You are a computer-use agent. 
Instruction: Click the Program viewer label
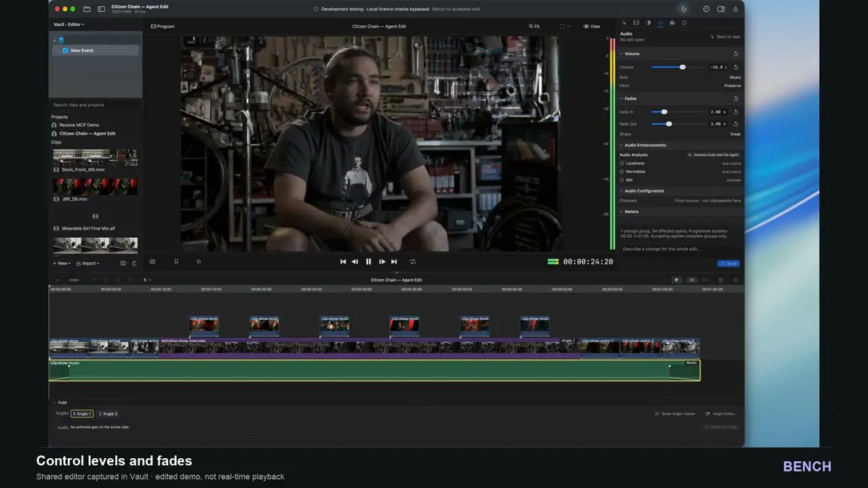click(x=163, y=26)
